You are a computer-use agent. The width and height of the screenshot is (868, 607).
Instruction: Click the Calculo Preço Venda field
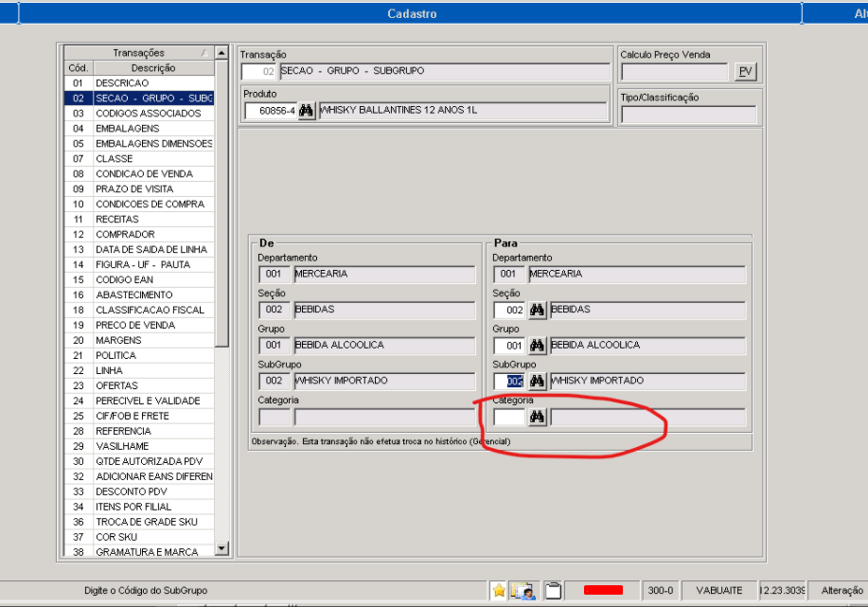click(x=675, y=72)
